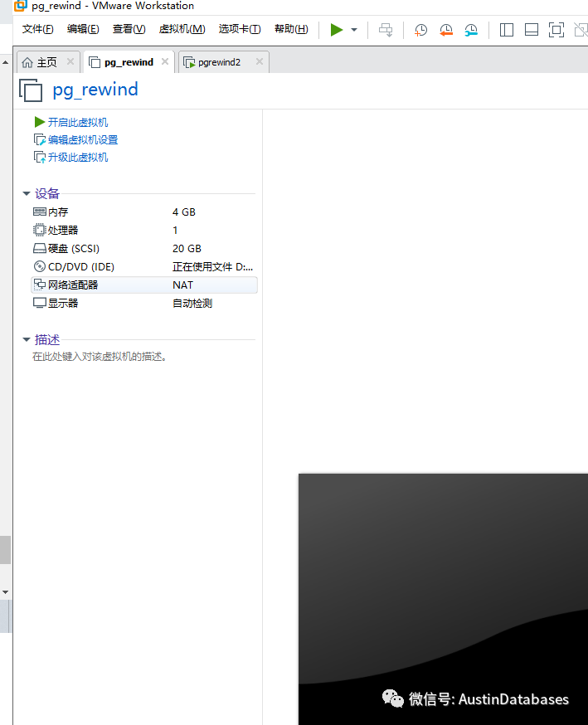This screenshot has height=725, width=588.
Task: Collapse the 描述 section
Action: click(x=27, y=340)
